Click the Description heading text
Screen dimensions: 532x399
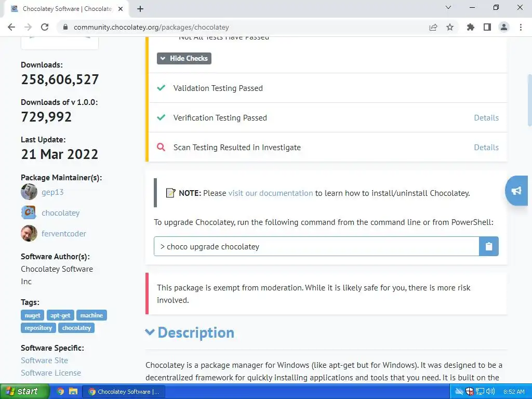[196, 332]
